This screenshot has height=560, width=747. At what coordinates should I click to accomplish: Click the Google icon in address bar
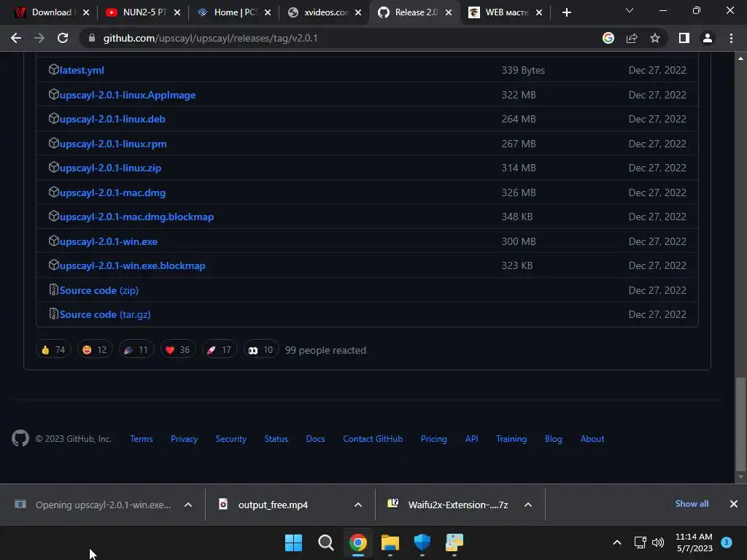click(x=608, y=38)
